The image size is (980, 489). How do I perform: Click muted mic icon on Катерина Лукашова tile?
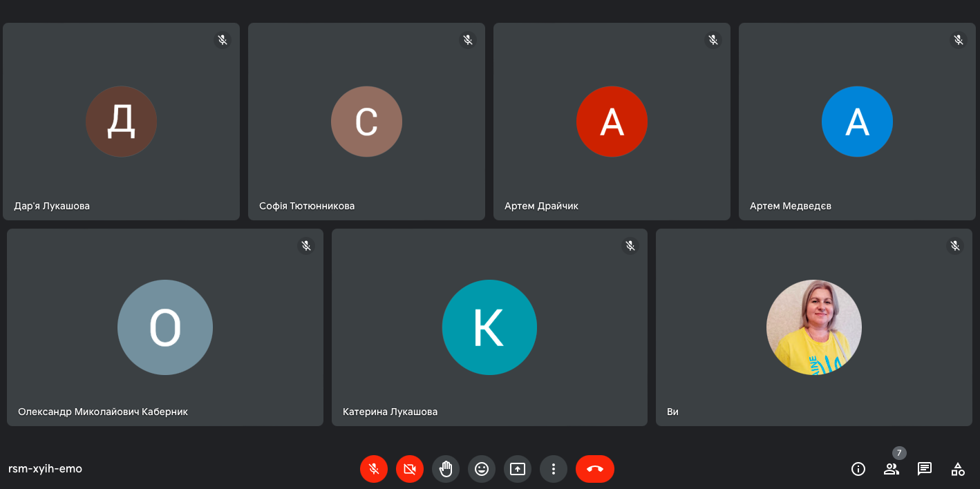(x=630, y=246)
